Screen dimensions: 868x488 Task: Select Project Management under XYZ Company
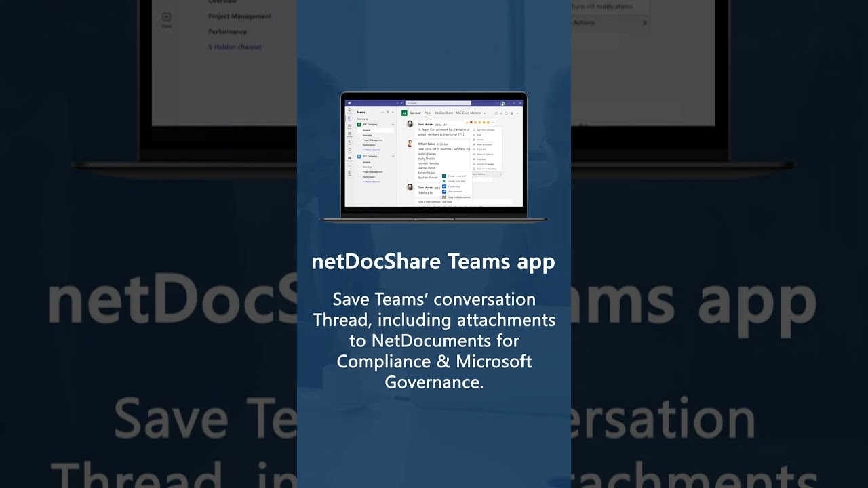click(x=372, y=172)
